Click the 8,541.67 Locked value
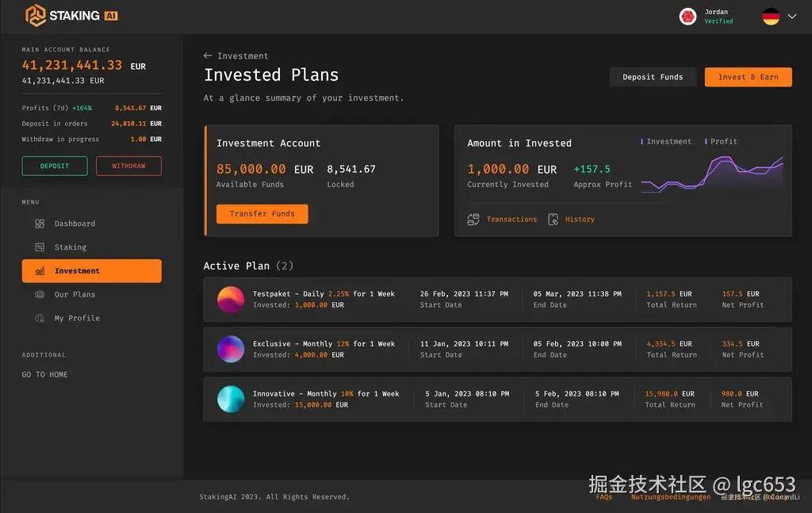The image size is (812, 513). point(351,169)
